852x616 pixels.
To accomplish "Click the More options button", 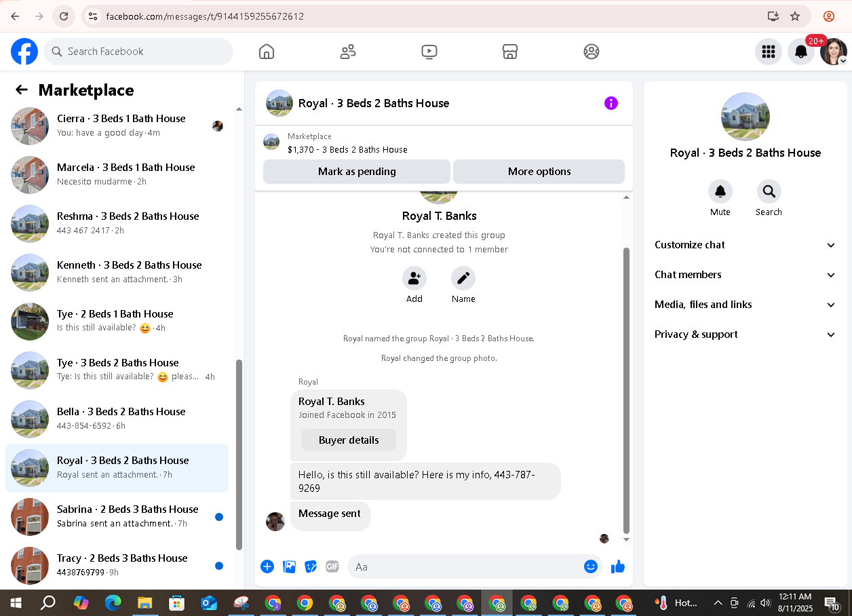I will click(x=539, y=172).
